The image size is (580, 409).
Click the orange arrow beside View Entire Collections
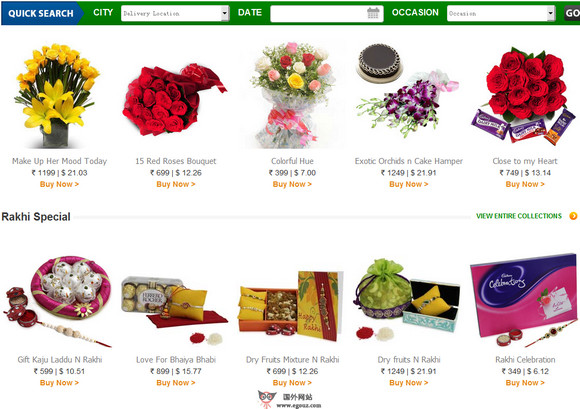(573, 216)
